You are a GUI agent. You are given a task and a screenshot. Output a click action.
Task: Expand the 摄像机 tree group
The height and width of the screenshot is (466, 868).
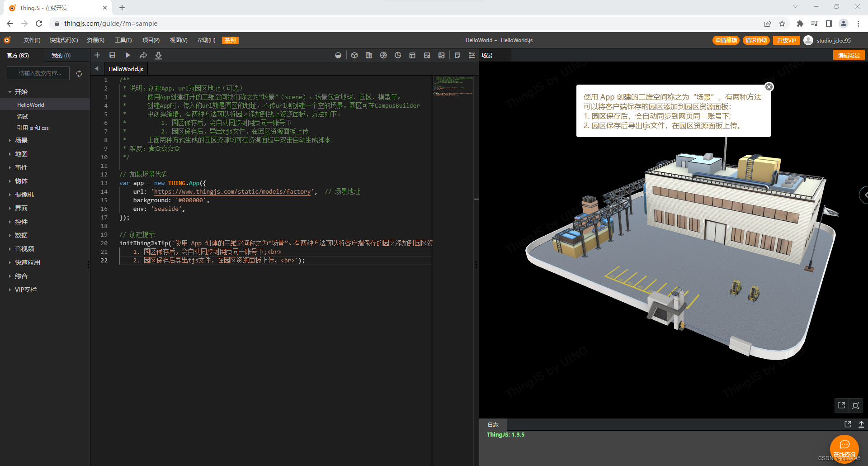click(x=9, y=195)
